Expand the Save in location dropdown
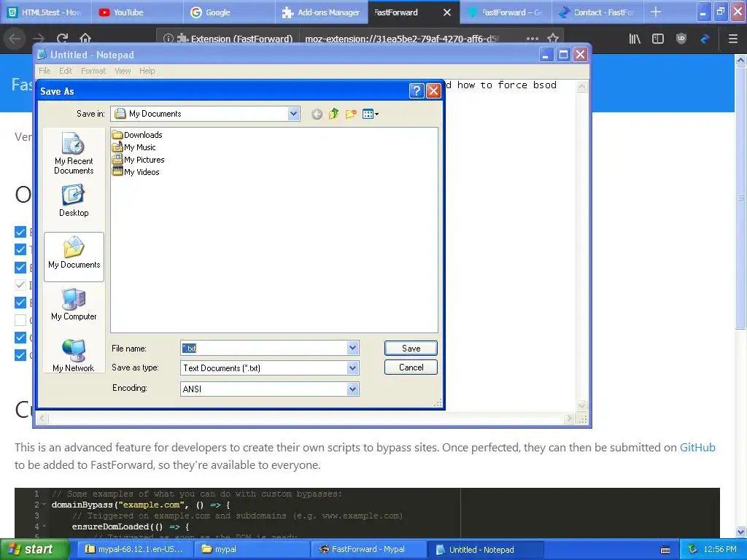The image size is (747, 560). (293, 113)
